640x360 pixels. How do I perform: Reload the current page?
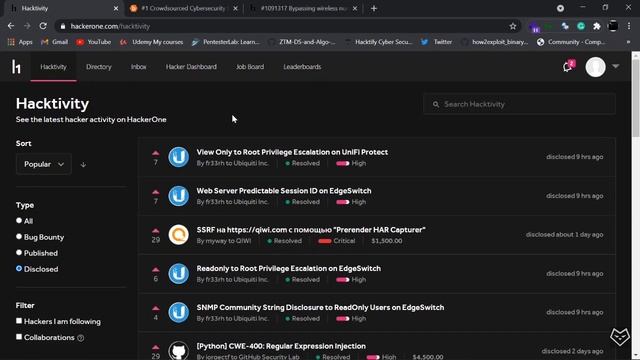(43, 26)
